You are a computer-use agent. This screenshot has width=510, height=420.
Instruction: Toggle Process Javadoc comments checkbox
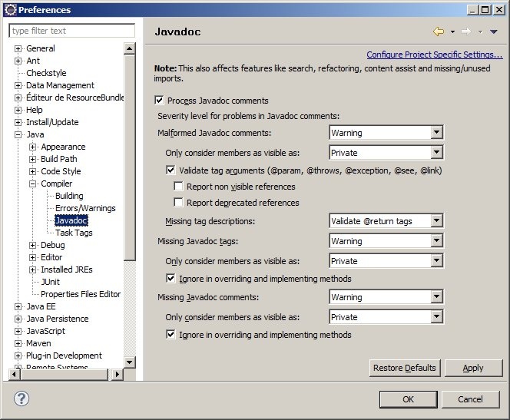160,101
